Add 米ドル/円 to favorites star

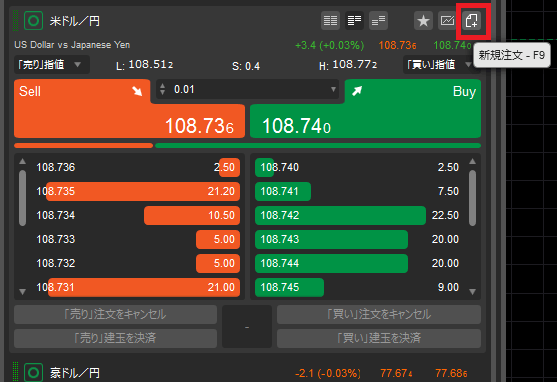click(423, 21)
